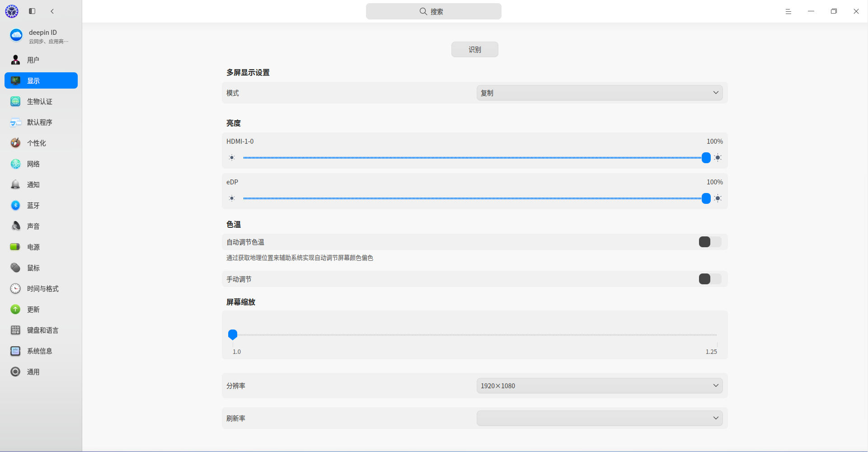This screenshot has height=452, width=868.
Task: Open 键盘和语言 keyboard icon
Action: (16, 330)
